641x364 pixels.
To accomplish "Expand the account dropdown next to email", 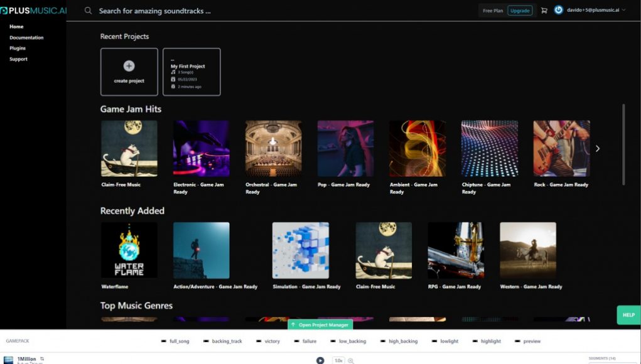I will click(623, 10).
